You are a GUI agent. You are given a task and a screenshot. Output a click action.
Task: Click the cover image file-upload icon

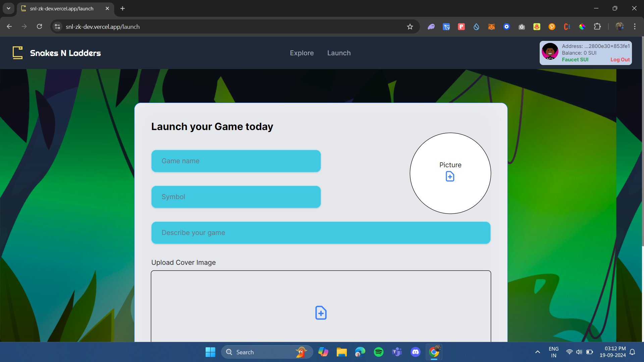coord(321,313)
